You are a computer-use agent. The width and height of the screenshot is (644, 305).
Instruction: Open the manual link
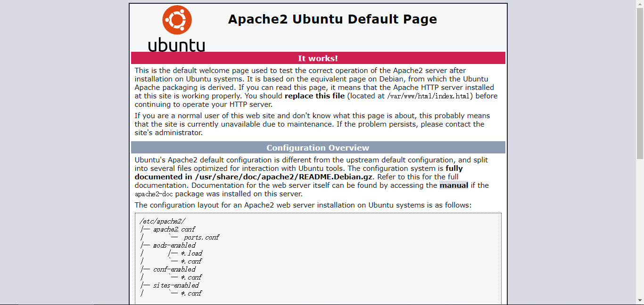coord(454,185)
